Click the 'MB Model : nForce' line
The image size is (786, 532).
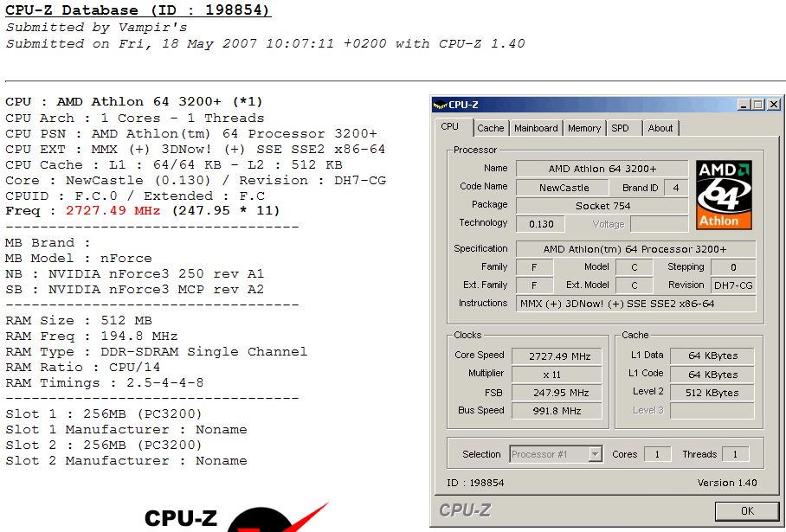[78, 259]
